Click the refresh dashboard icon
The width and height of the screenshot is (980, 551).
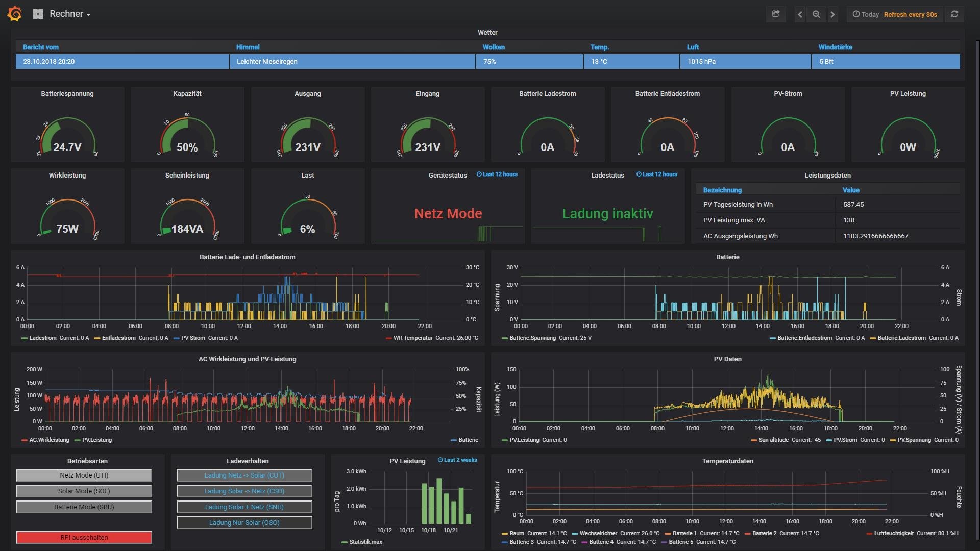click(x=954, y=14)
